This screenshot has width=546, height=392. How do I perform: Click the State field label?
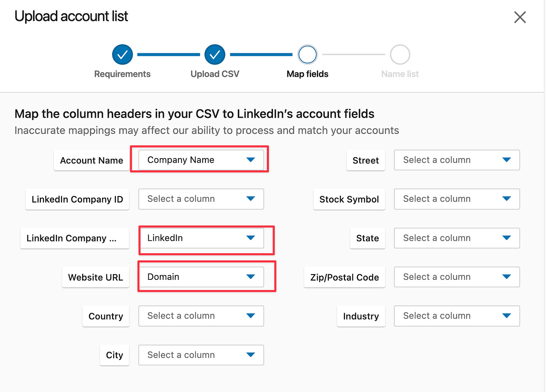coord(367,239)
